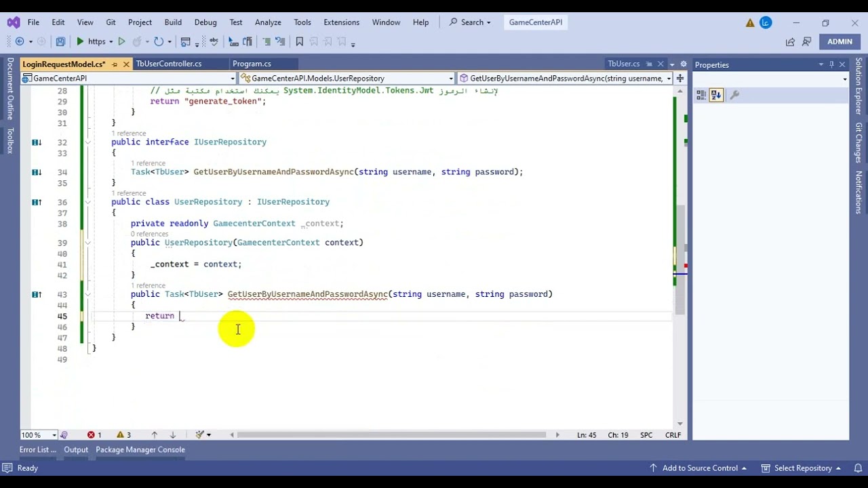Viewport: 868px width, 488px height.
Task: Click the split editor window icon
Action: click(x=680, y=79)
